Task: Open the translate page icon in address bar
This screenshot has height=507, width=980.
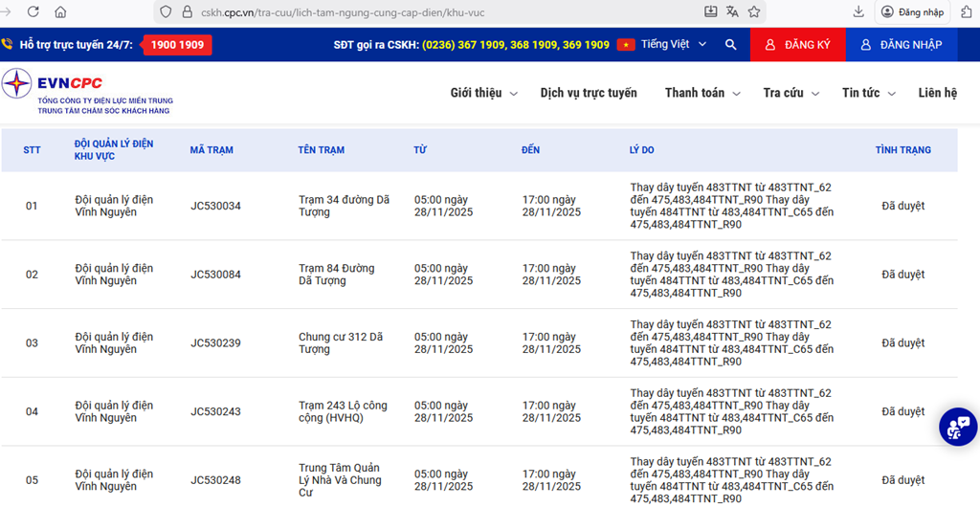Action: click(x=732, y=11)
